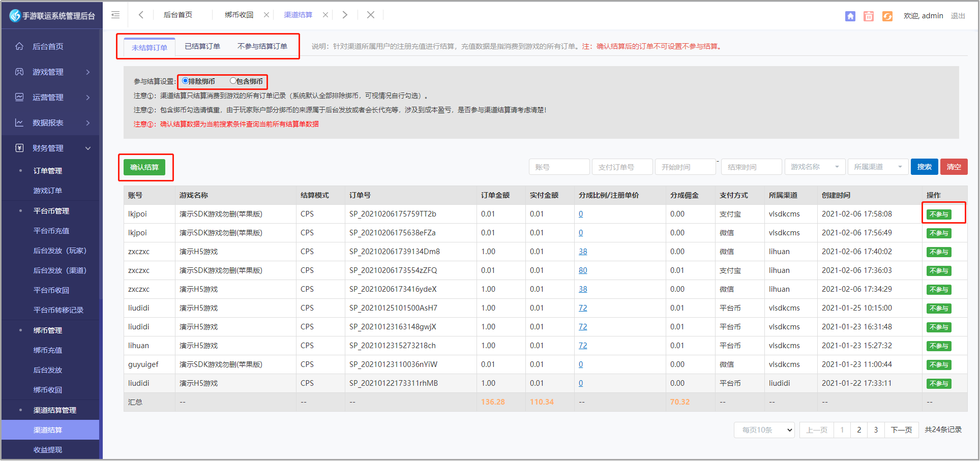The width and height of the screenshot is (980, 461).
Task: Click the tab scroll-left arrow icon
Action: click(x=141, y=15)
